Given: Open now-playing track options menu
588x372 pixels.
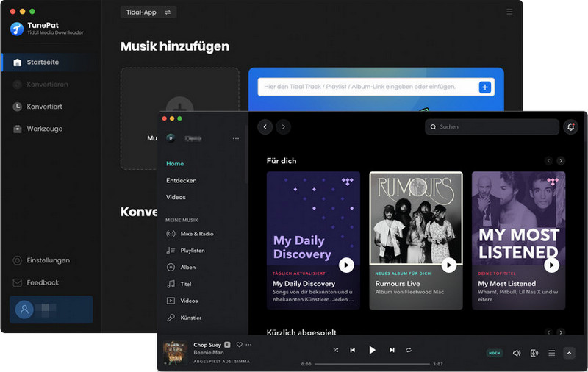Looking at the screenshot, I should pos(248,345).
